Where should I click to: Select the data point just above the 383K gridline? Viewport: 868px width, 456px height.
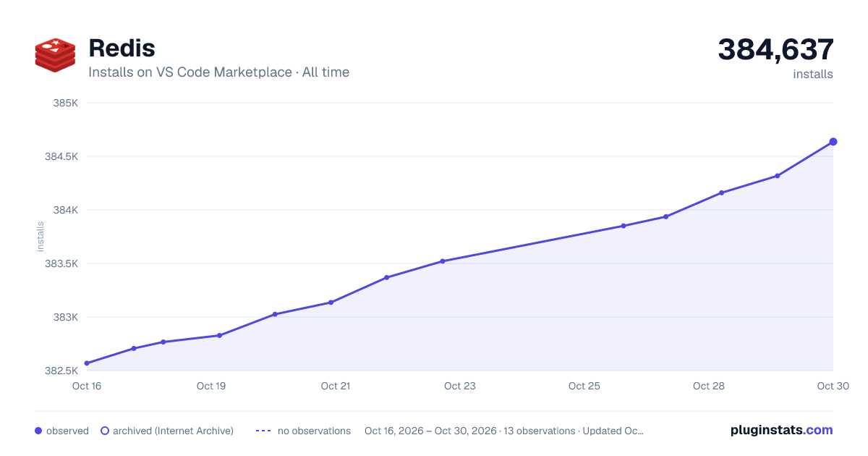tap(275, 314)
